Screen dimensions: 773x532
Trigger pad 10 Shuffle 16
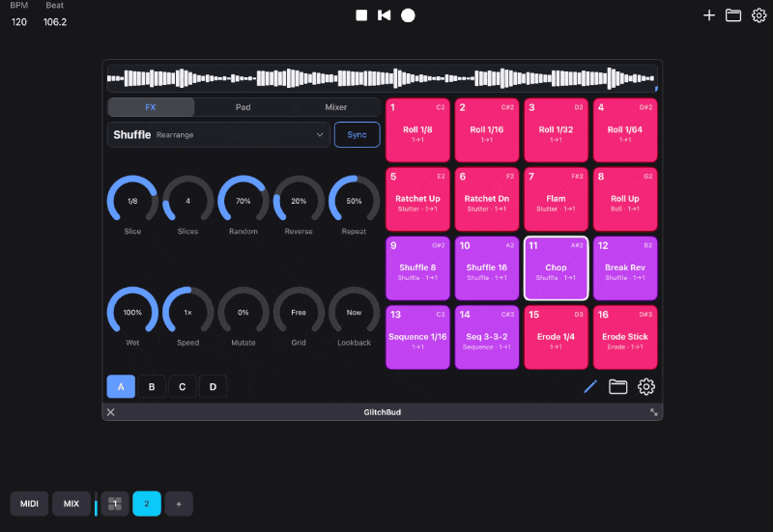click(487, 268)
